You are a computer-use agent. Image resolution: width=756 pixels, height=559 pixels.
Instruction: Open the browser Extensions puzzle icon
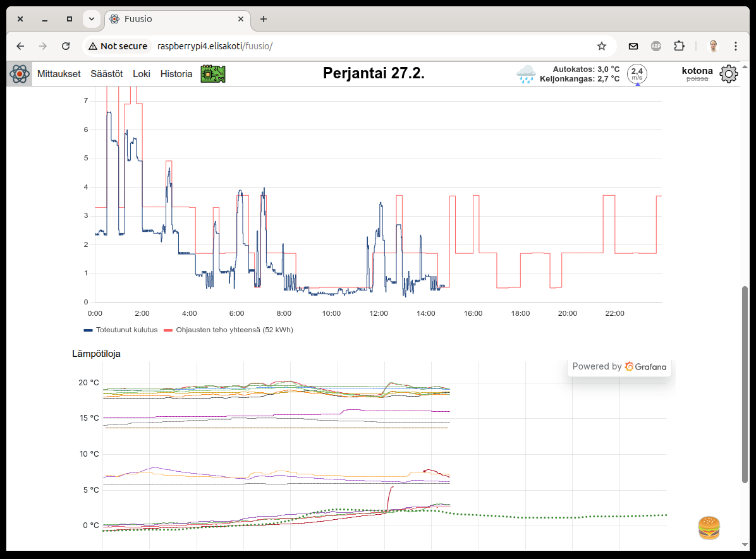coord(679,46)
